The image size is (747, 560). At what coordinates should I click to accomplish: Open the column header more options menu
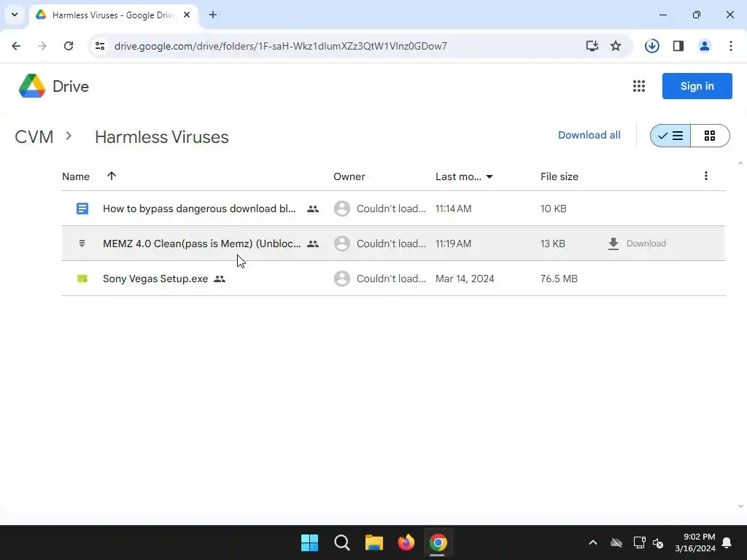pos(706,176)
